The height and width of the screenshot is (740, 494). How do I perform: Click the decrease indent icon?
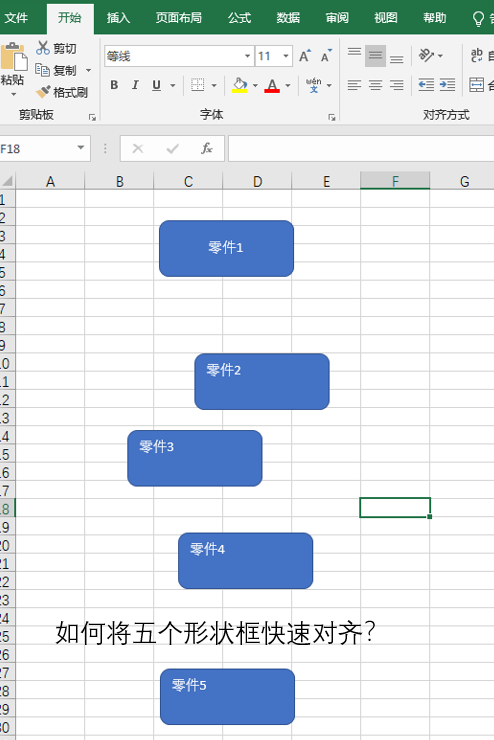pos(426,85)
